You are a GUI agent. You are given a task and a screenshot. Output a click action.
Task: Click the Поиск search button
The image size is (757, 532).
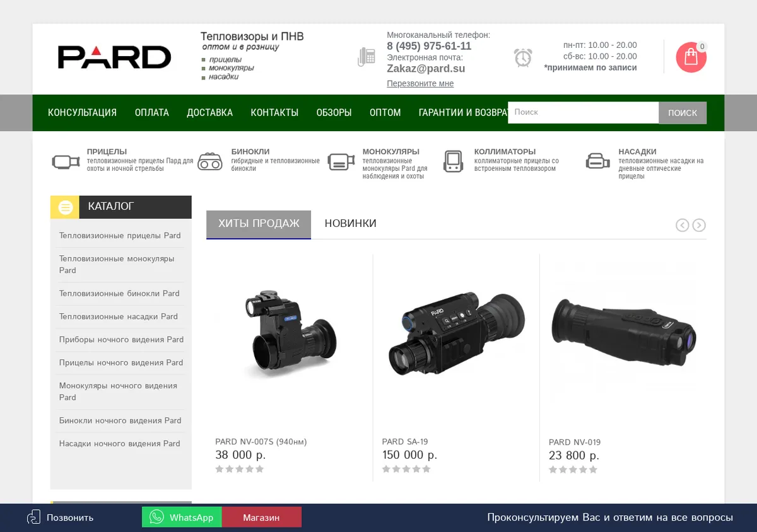pos(683,113)
